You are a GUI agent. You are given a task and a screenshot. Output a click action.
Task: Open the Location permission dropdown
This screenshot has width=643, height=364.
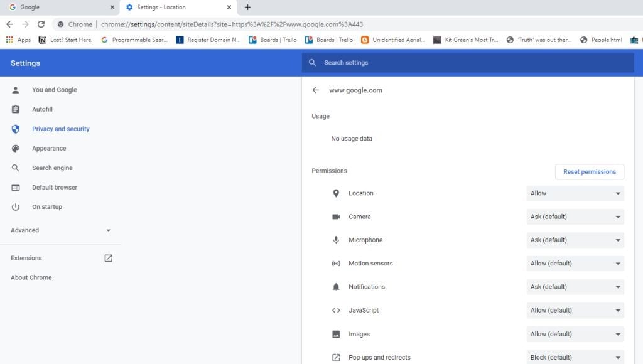click(x=575, y=193)
